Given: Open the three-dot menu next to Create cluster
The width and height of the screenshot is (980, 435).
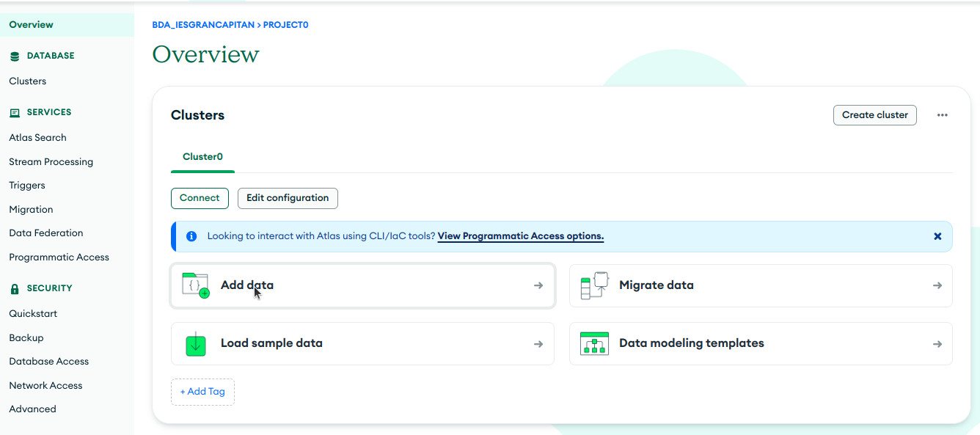Looking at the screenshot, I should 943,115.
